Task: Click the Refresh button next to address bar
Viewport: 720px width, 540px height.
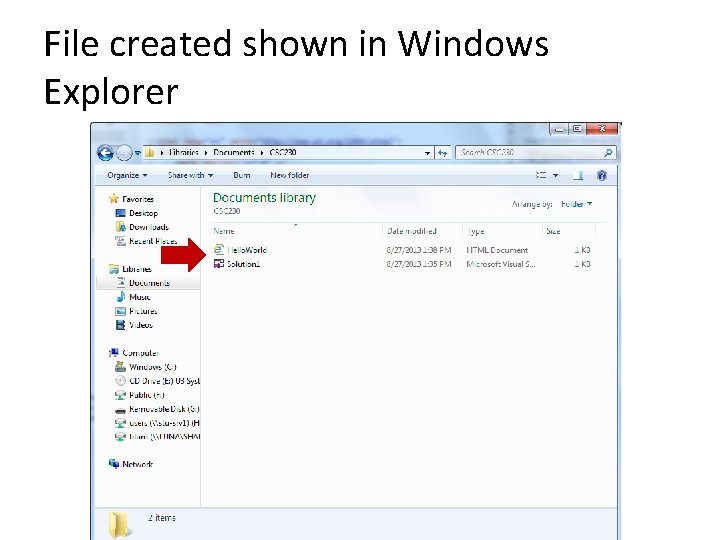Action: coord(442,153)
